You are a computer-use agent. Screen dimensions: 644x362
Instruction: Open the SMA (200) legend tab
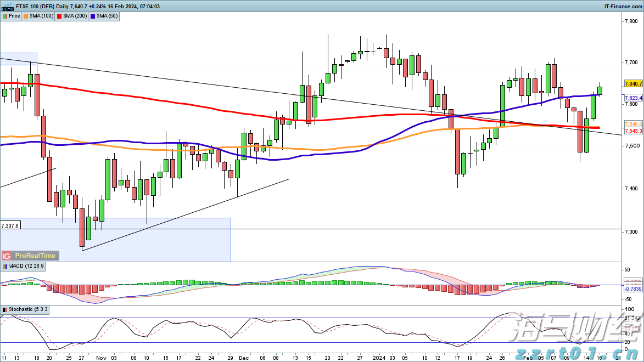click(72, 16)
